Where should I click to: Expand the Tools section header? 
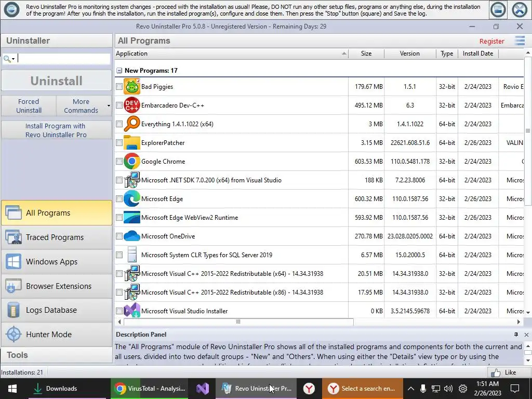[57, 355]
